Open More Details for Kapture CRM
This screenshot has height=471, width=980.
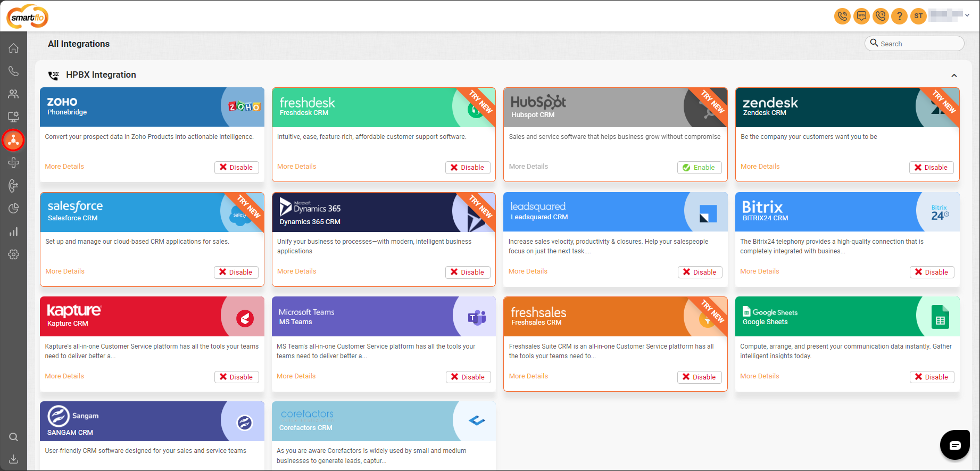[64, 376]
